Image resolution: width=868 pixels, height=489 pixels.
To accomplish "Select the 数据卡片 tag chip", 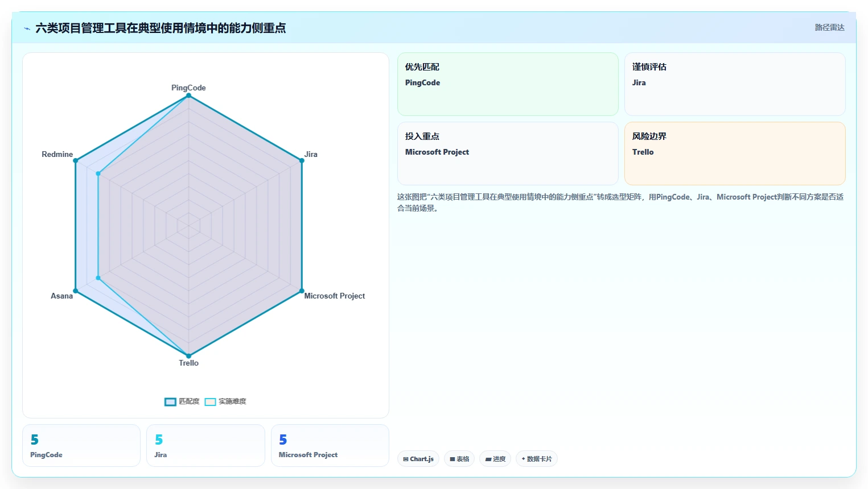I will pos(537,459).
